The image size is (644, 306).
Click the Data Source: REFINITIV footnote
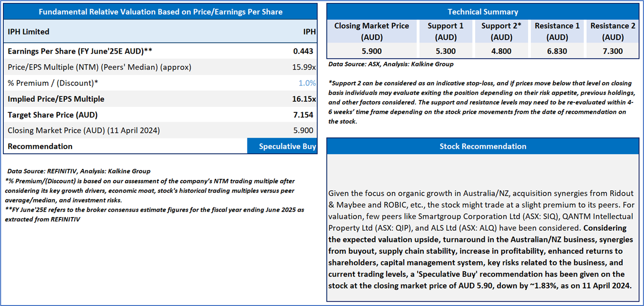click(x=79, y=171)
